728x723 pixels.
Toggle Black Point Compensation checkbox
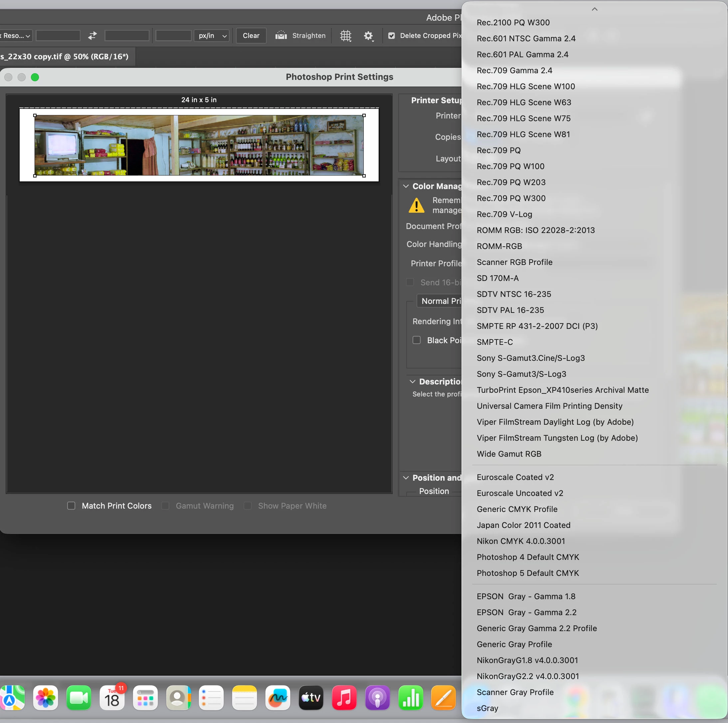point(416,340)
